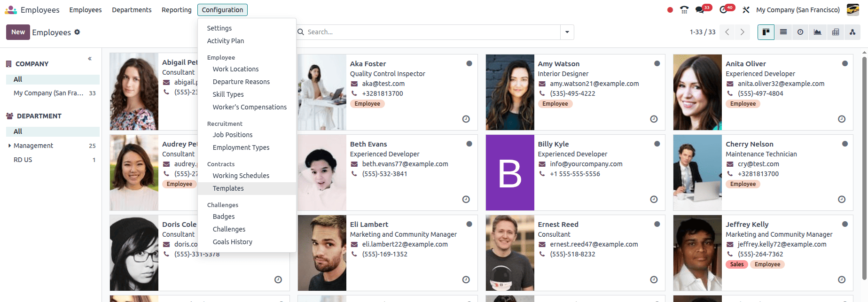Screen dimensions: 868x302
Task: Click the vertical scrollbar on the right
Action: click(864, 168)
